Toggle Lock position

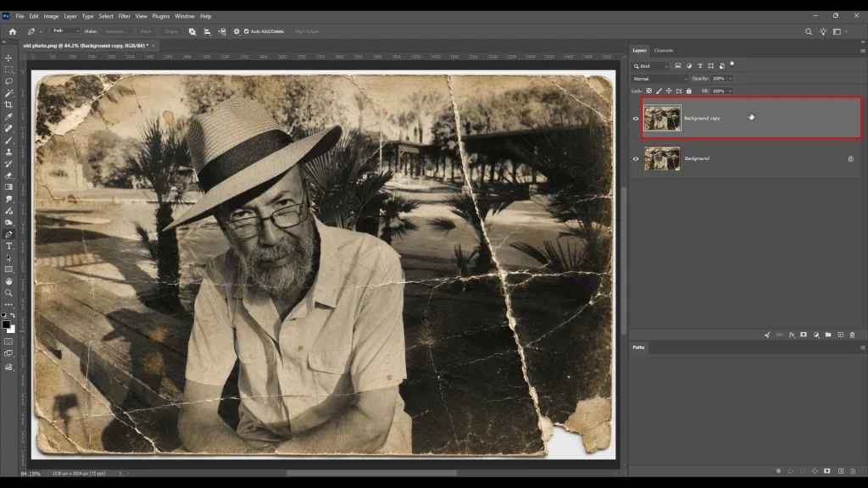(x=669, y=91)
